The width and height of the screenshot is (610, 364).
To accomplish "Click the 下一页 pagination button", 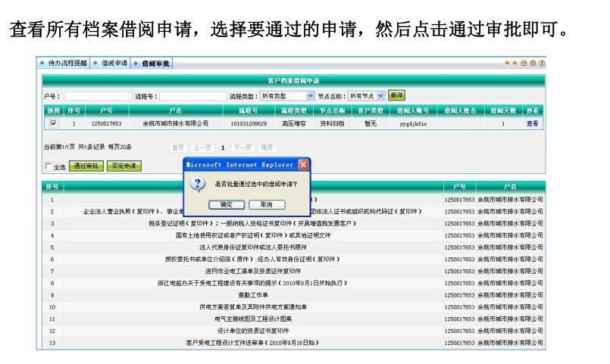I will coord(242,148).
